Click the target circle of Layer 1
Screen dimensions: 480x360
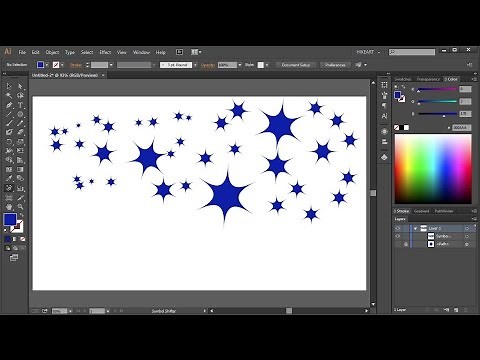click(467, 228)
